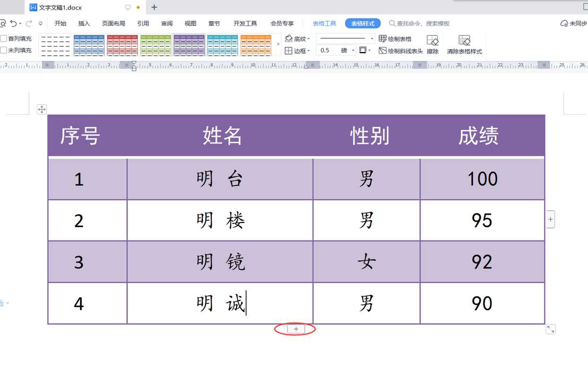This screenshot has height=382, width=588.
Task: Click the 成绩 header cell
Action: point(482,136)
